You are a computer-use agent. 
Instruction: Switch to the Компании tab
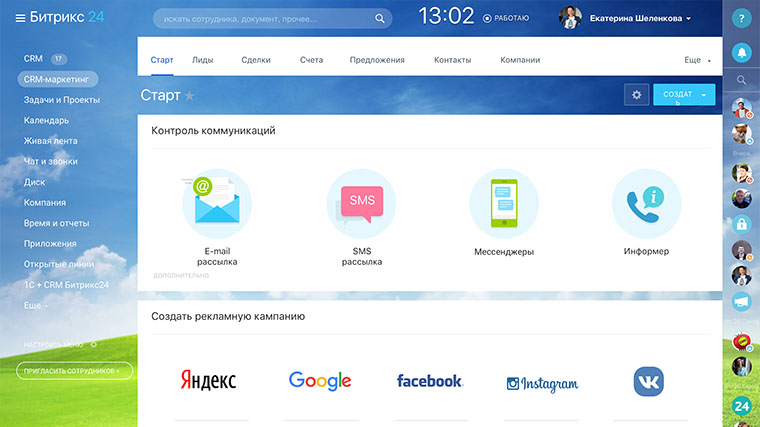pos(520,60)
